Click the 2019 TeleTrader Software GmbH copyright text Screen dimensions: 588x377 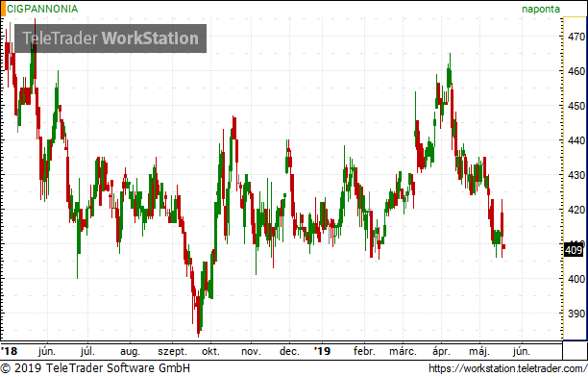click(x=95, y=368)
